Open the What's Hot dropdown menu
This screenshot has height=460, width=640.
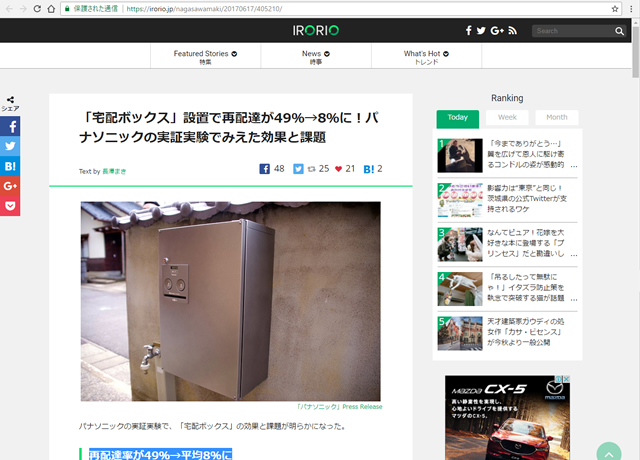pyautogui.click(x=426, y=57)
